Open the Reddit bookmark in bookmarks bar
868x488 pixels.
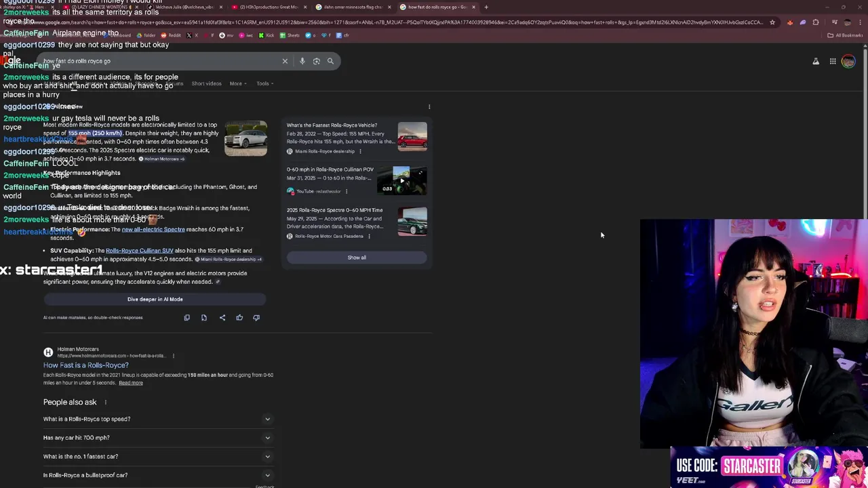pyautogui.click(x=172, y=35)
